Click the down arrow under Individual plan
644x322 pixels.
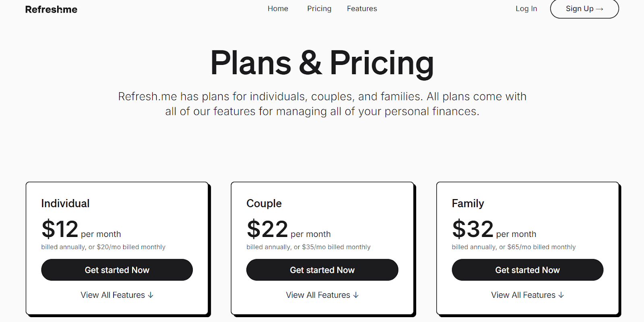[x=151, y=295]
